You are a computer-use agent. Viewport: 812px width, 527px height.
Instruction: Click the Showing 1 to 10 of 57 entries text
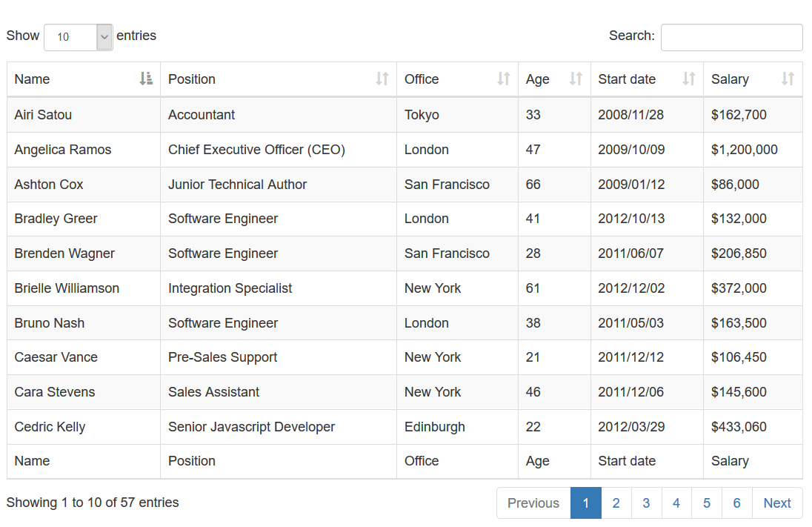93,503
